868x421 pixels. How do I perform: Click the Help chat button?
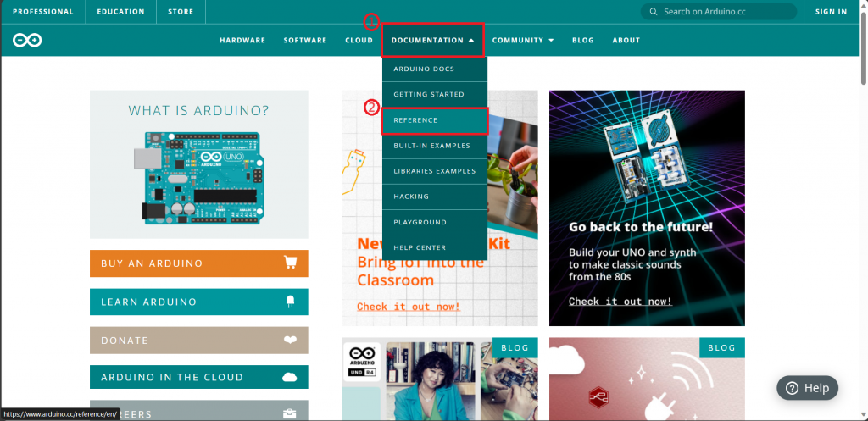(x=807, y=388)
